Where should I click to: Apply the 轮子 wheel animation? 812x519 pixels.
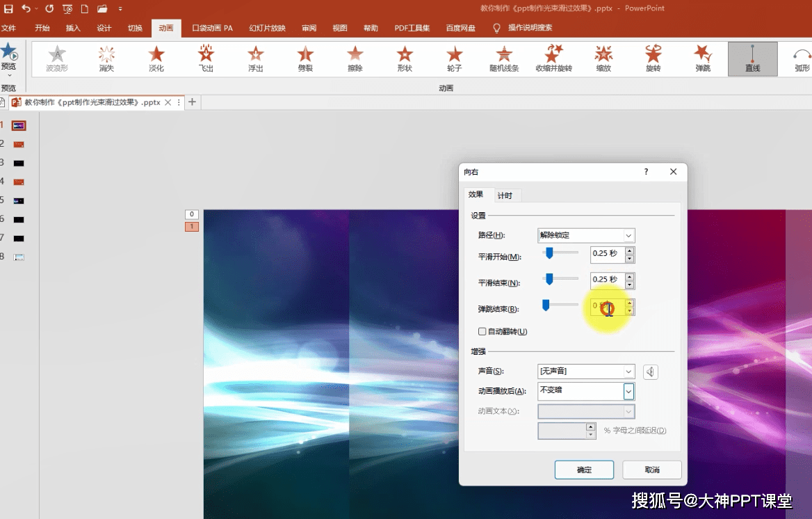[x=454, y=58]
